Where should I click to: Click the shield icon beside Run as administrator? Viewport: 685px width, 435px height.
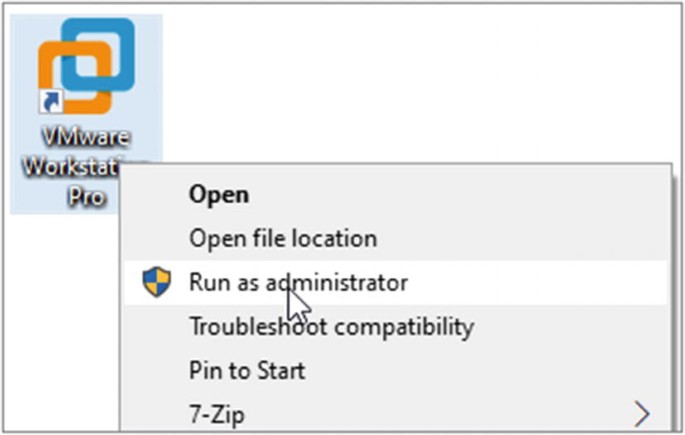(157, 282)
